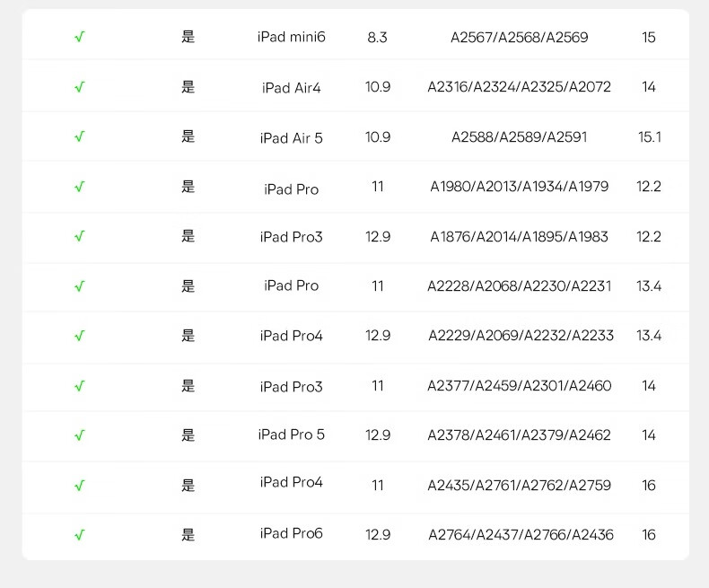This screenshot has height=588, width=709.
Task: Select the checkmark beside iPad Pro3 12.9
Action: 80,236
